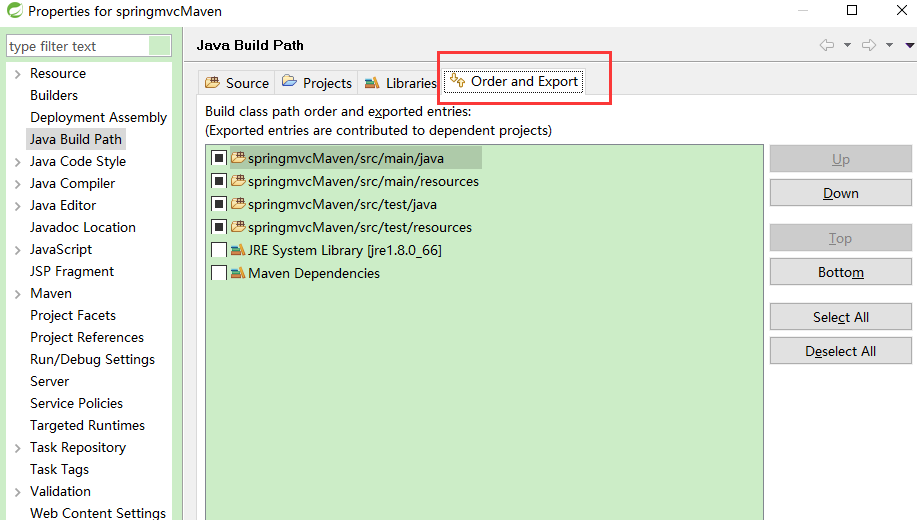Click the Source tab folder icon

[212, 83]
